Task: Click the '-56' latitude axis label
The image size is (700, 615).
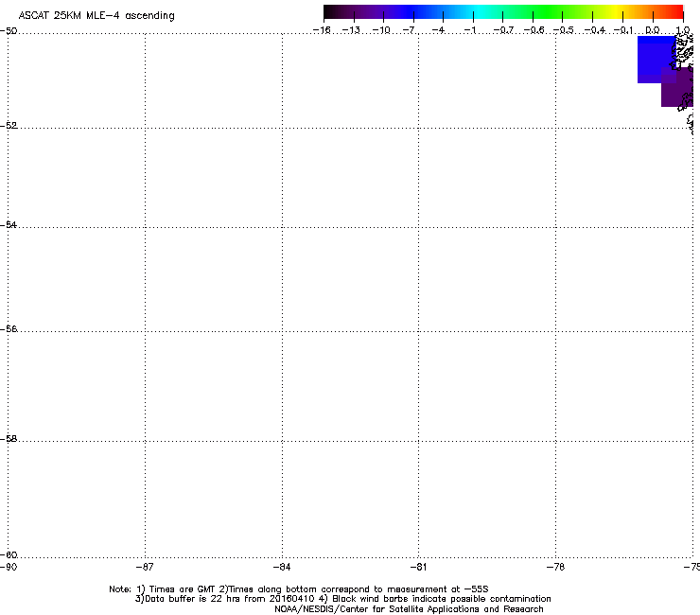Action: (9, 328)
